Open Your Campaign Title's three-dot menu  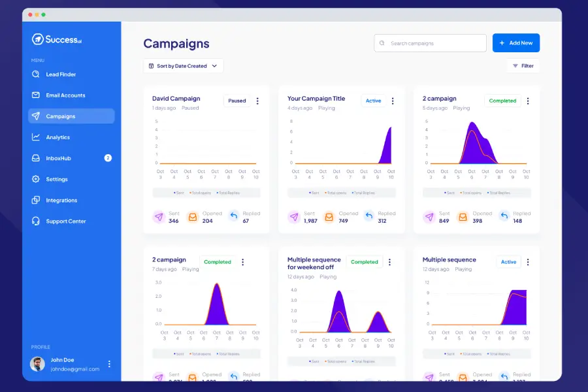tap(393, 101)
